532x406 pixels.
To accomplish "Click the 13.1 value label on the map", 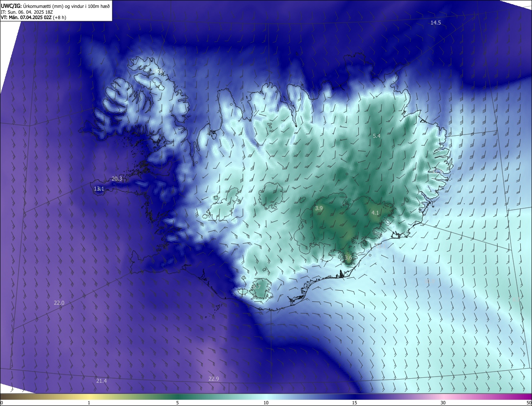I will [x=99, y=189].
